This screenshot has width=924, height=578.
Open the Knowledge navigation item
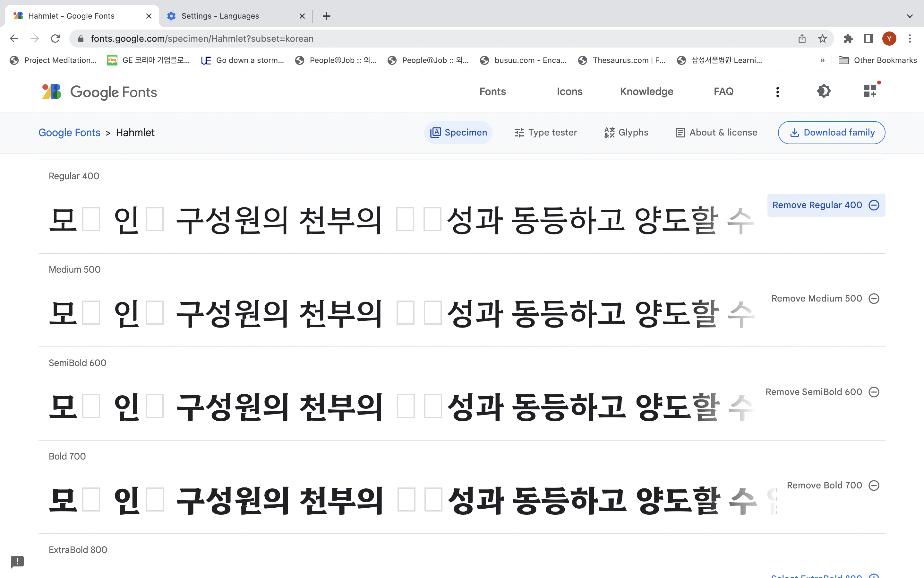tap(646, 92)
